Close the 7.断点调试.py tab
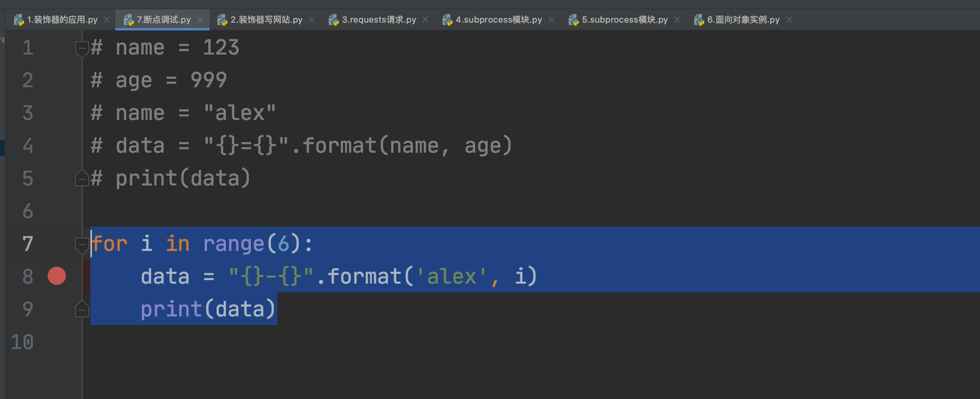This screenshot has width=980, height=399. tap(200, 19)
